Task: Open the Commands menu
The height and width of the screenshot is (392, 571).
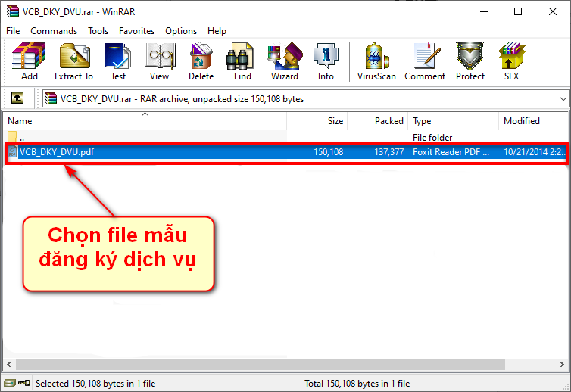Action: point(54,31)
